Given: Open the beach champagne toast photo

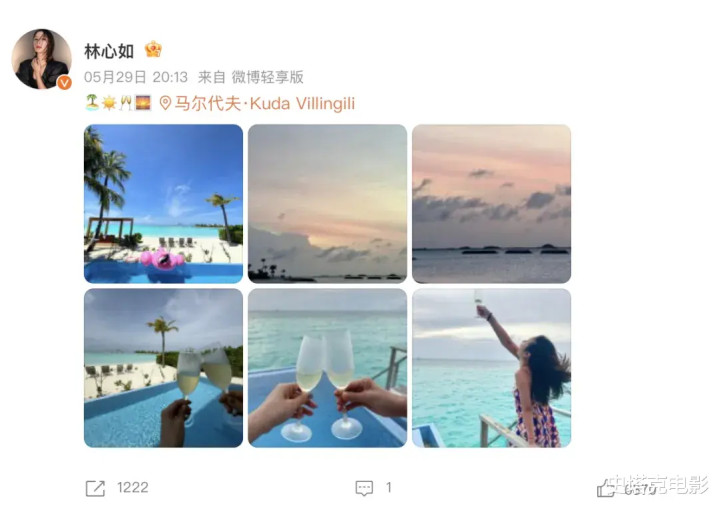Looking at the screenshot, I should [x=164, y=368].
